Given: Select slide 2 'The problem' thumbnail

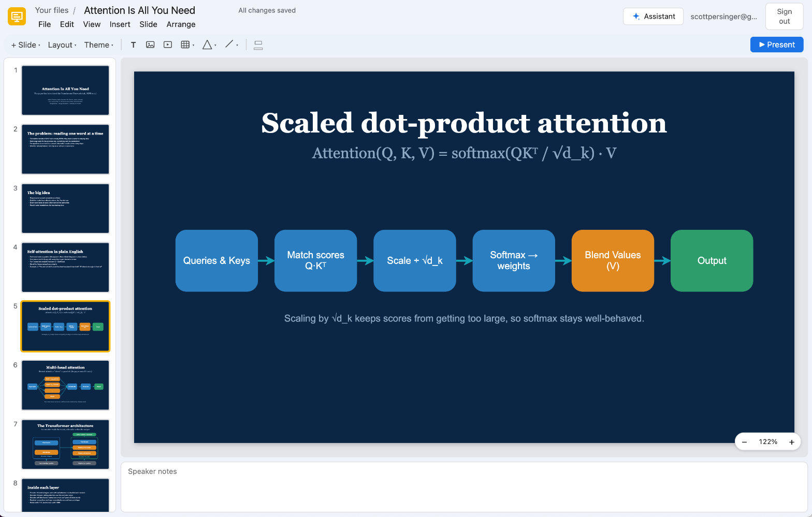Looking at the screenshot, I should [65, 149].
